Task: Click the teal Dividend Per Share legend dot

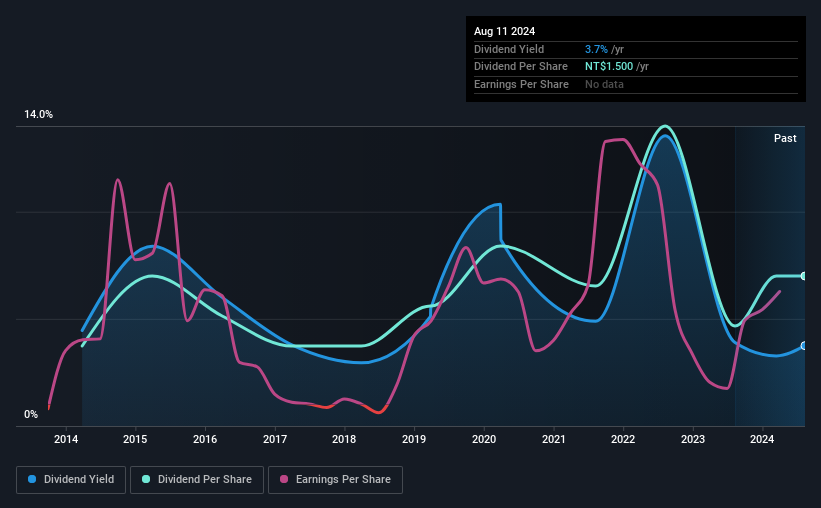Action: [x=146, y=479]
